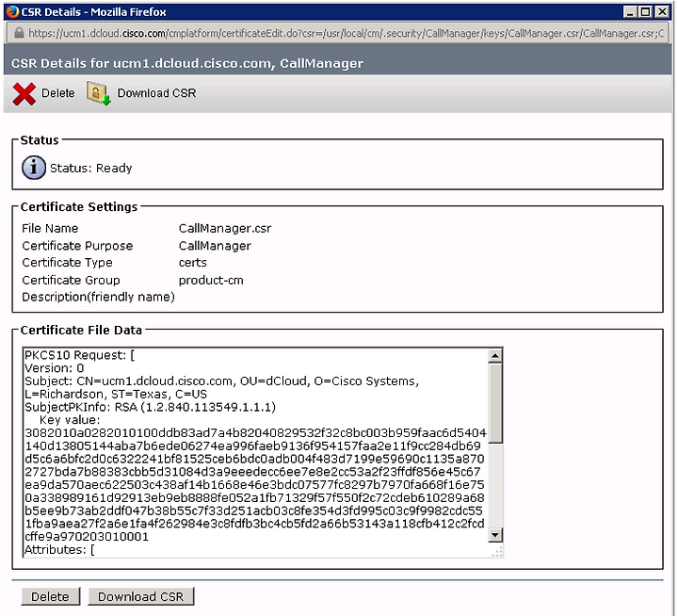Screen dimensions: 678x616
Task: Click the Download CSR certificate icon
Action: [99, 93]
